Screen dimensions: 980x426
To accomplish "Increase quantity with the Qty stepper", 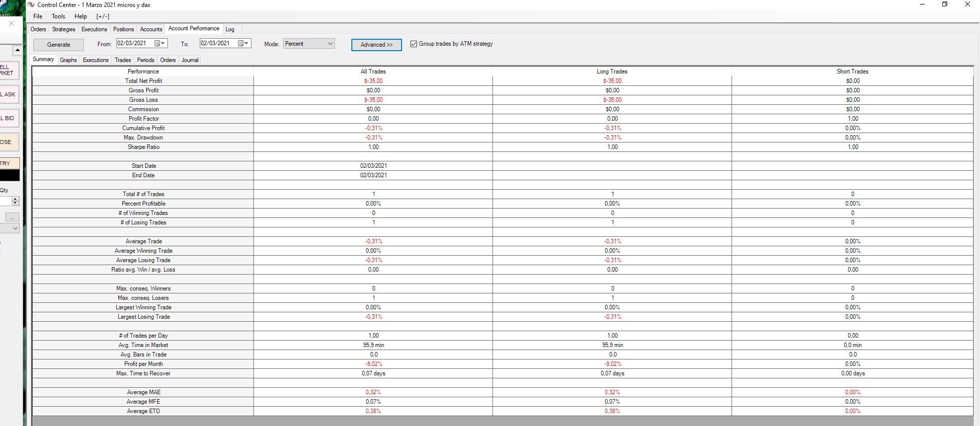I will click(x=16, y=199).
